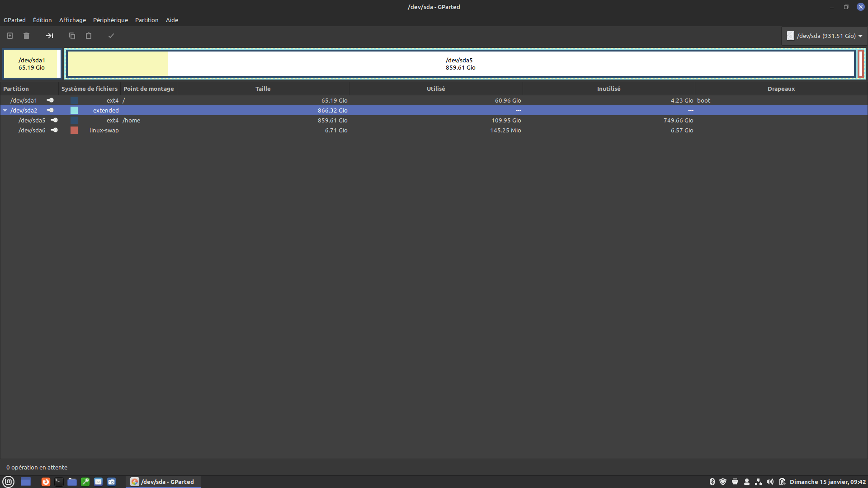The height and width of the screenshot is (488, 868).
Task: Open the calendar clock Dimanche 15 janvier
Action: pos(827,482)
